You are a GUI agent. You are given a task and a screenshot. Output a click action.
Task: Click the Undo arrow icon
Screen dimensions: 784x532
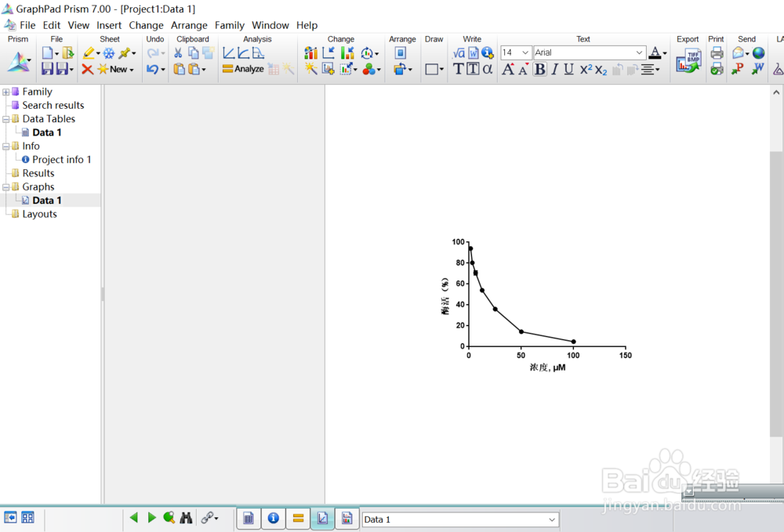pyautogui.click(x=153, y=69)
